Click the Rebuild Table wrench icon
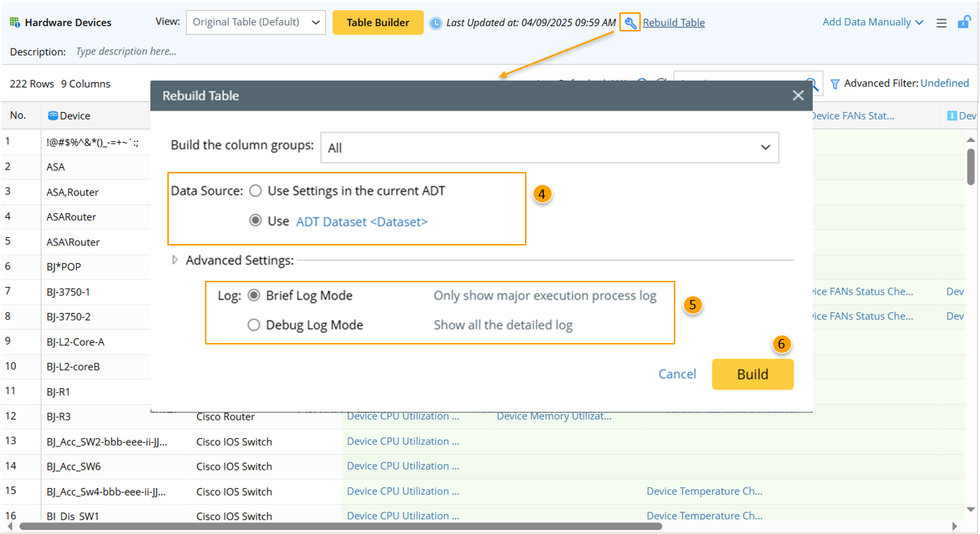 click(x=630, y=23)
